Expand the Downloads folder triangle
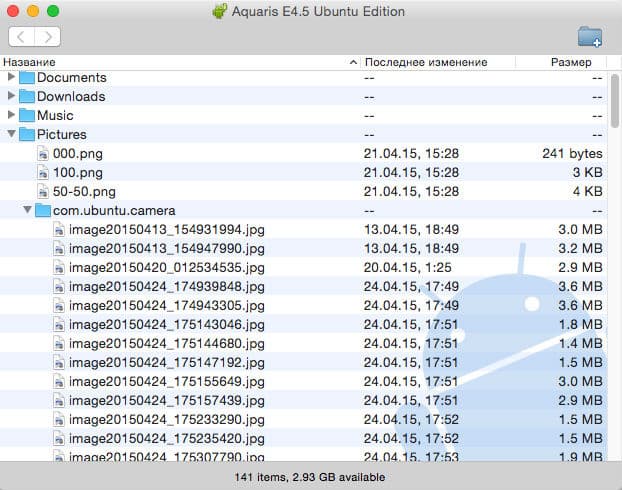The image size is (622, 490). coord(11,96)
